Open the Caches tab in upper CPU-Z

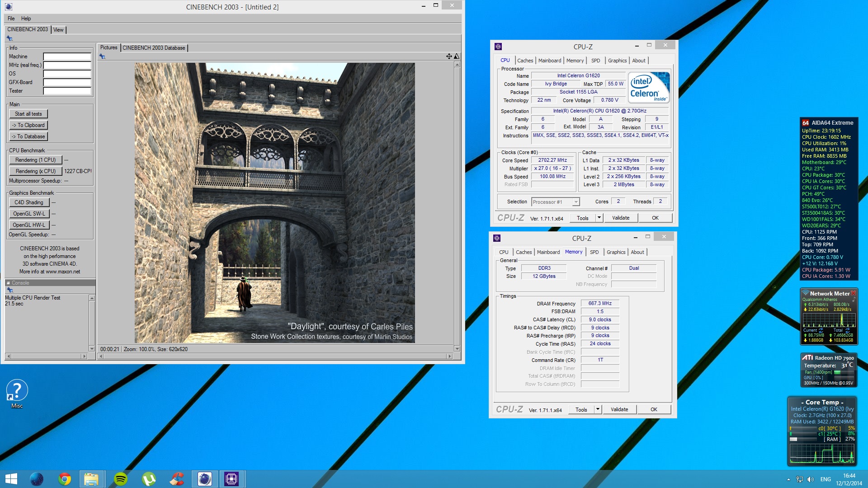[525, 61]
